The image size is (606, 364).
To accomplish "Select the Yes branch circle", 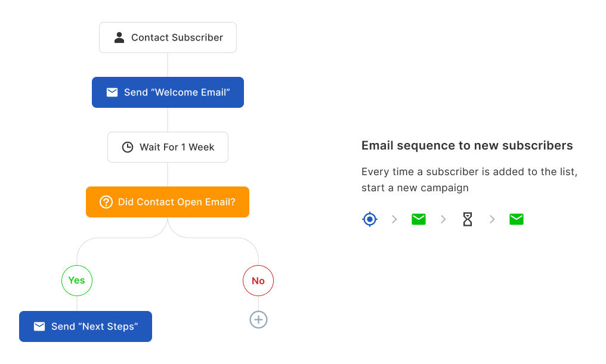I will point(77,281).
